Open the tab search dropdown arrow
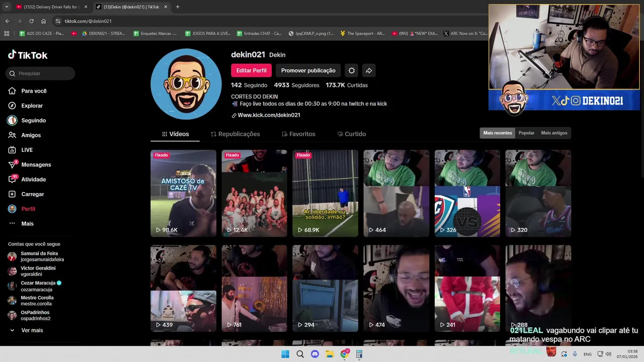This screenshot has width=644, height=362. (x=7, y=7)
